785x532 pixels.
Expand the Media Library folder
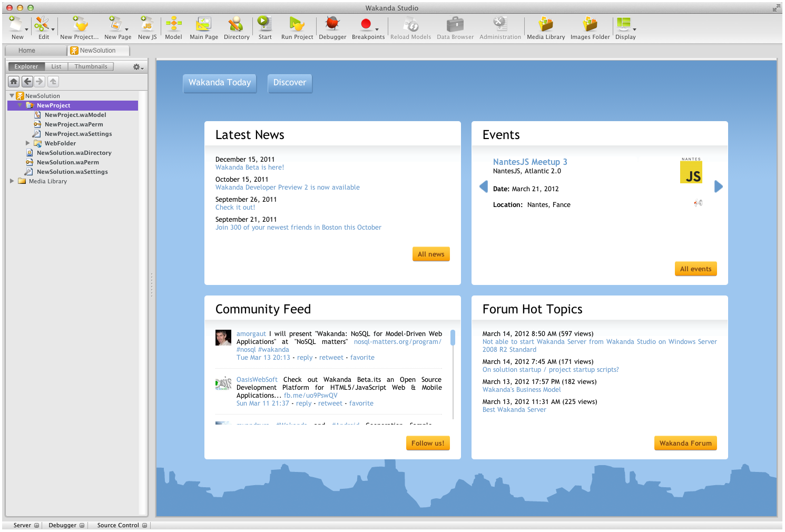tap(12, 181)
